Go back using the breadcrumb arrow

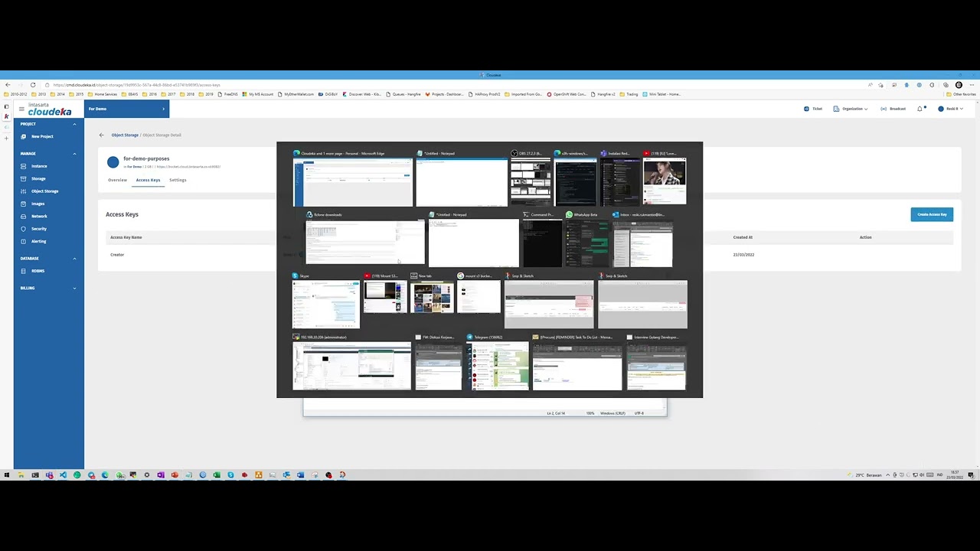(x=101, y=135)
